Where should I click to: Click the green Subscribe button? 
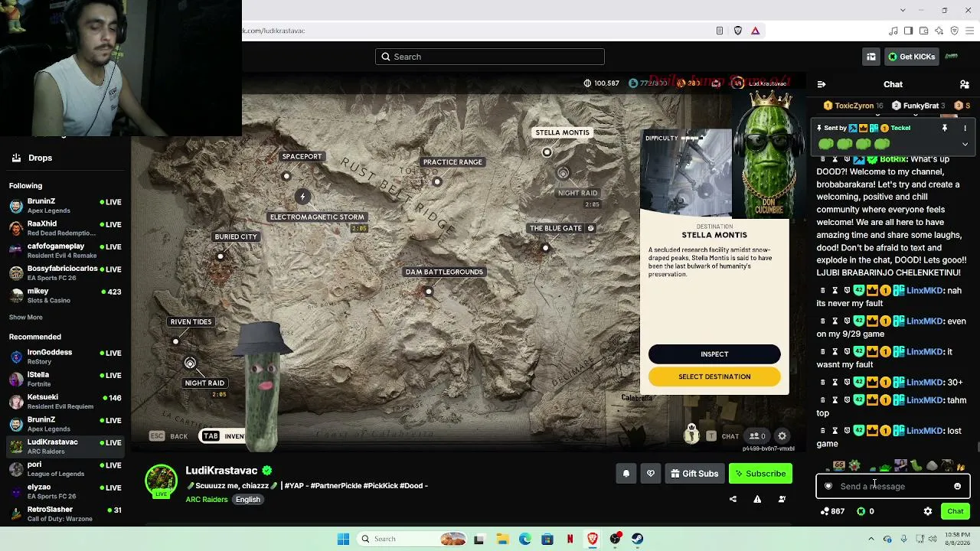coord(760,474)
